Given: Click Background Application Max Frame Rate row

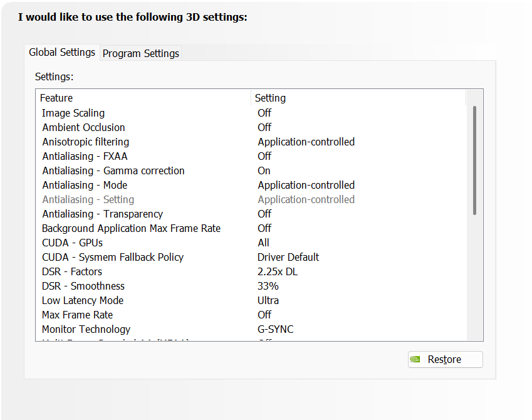Looking at the screenshot, I should (131, 229).
